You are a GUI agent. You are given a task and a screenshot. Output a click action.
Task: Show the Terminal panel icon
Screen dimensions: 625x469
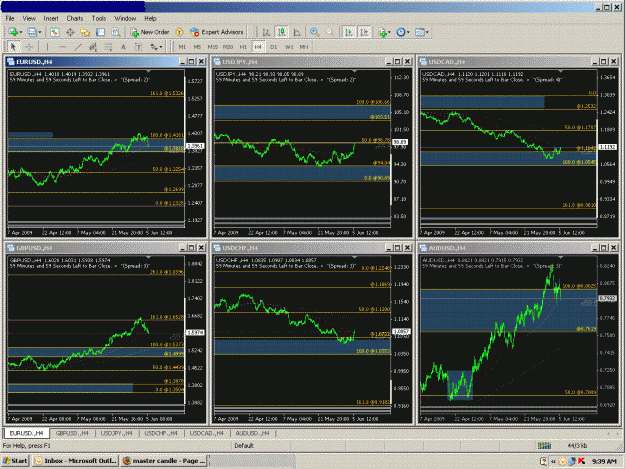[100, 32]
